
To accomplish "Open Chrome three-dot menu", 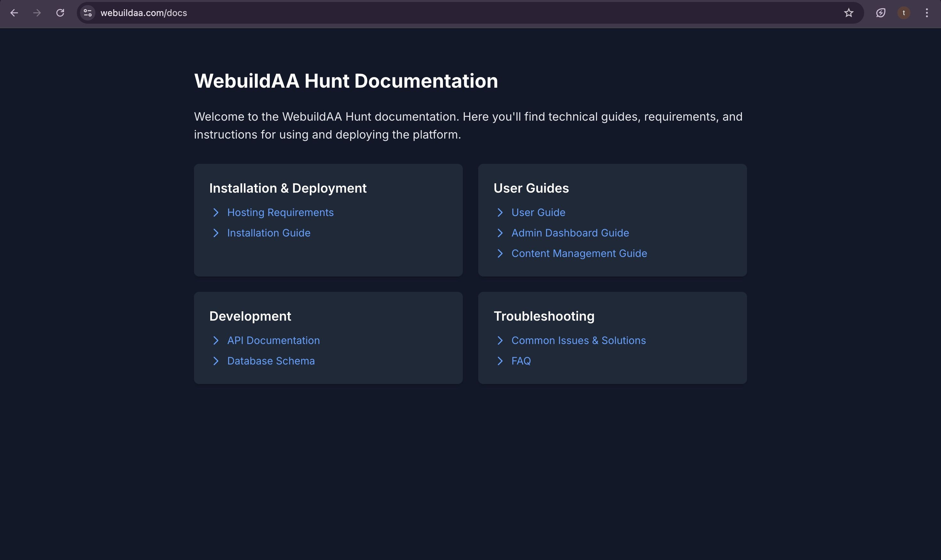I will [x=927, y=13].
